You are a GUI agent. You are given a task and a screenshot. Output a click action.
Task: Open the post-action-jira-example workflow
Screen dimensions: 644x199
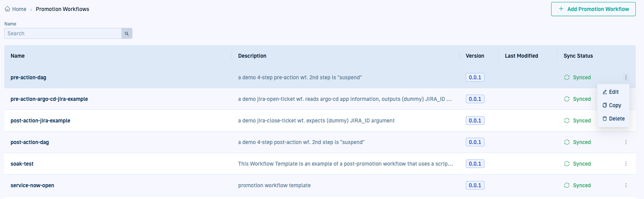pyautogui.click(x=40, y=120)
